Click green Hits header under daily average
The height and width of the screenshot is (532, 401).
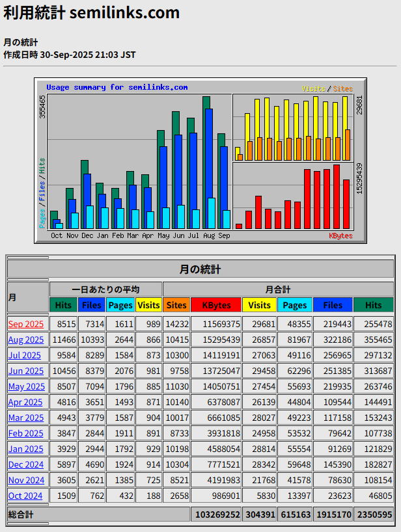click(63, 305)
